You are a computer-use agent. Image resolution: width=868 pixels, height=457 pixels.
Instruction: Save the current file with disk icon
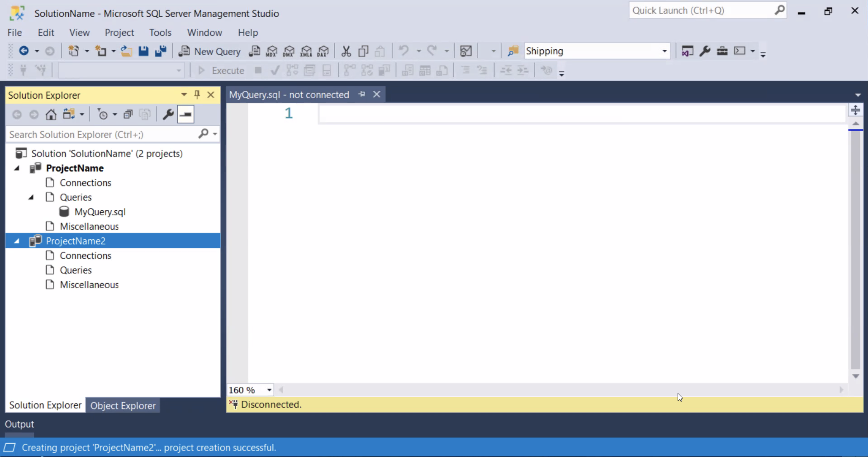(143, 51)
